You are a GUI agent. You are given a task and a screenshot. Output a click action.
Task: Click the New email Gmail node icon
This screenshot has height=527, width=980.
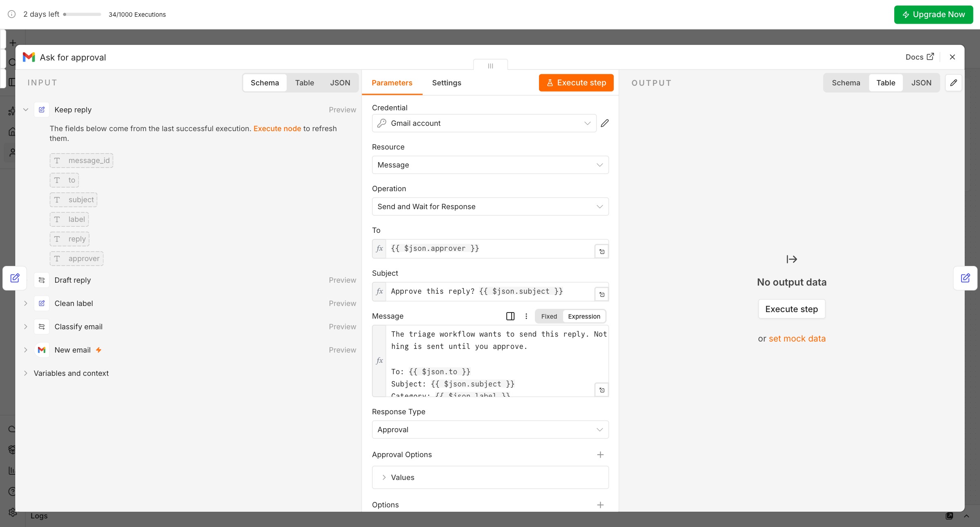pos(42,350)
